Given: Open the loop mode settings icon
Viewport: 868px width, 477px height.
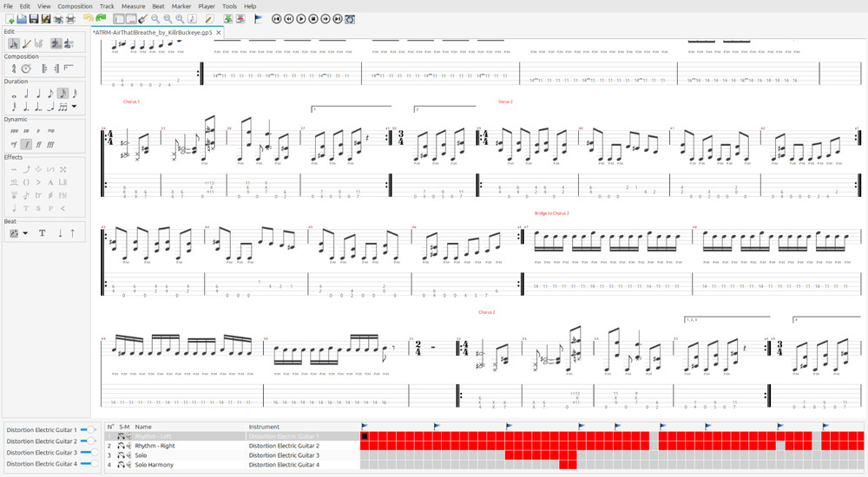Looking at the screenshot, I should pos(350,19).
